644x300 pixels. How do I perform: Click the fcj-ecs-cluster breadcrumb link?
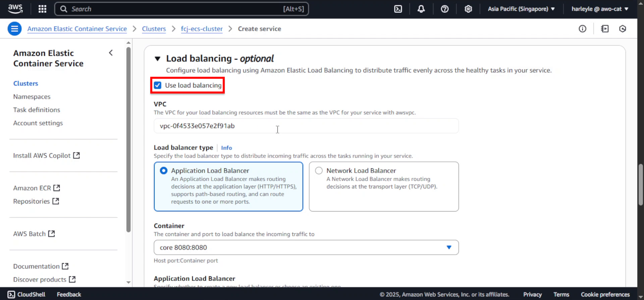pyautogui.click(x=202, y=29)
